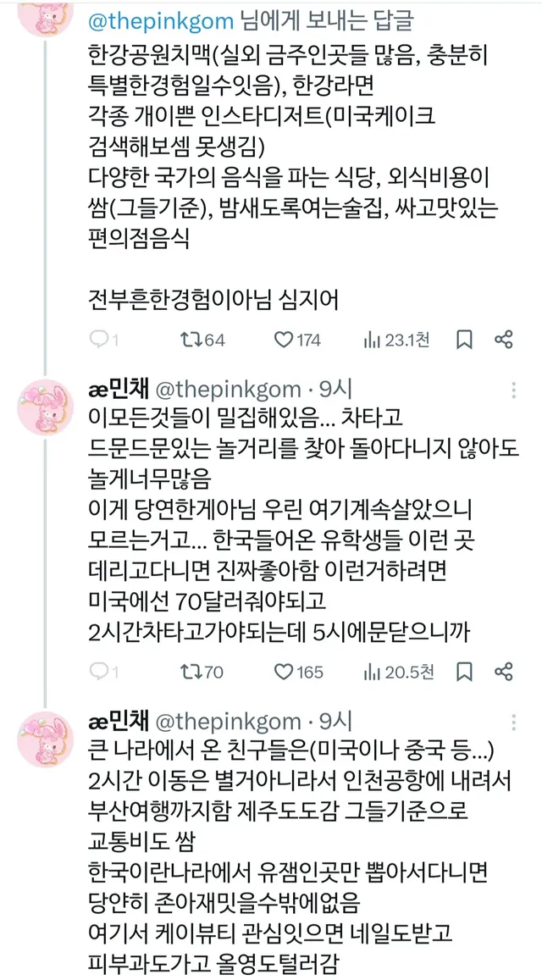The height and width of the screenshot is (980, 542).
Task: Open the avatar beside the 큰 나라에서 tweet
Action: [x=46, y=739]
